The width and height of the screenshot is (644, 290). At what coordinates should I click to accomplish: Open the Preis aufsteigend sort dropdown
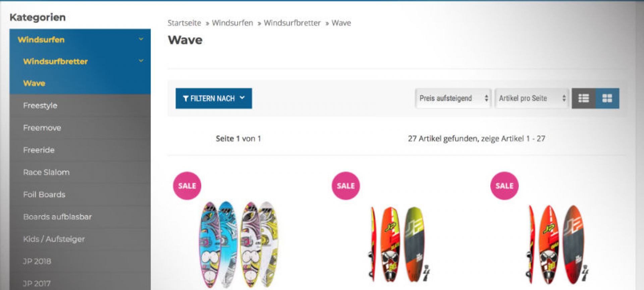pos(453,98)
